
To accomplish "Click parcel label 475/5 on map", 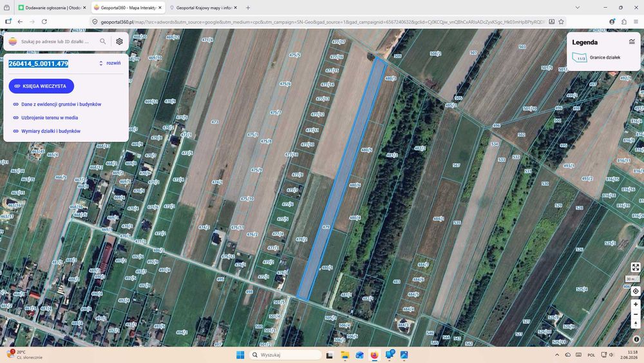I will (294, 55).
